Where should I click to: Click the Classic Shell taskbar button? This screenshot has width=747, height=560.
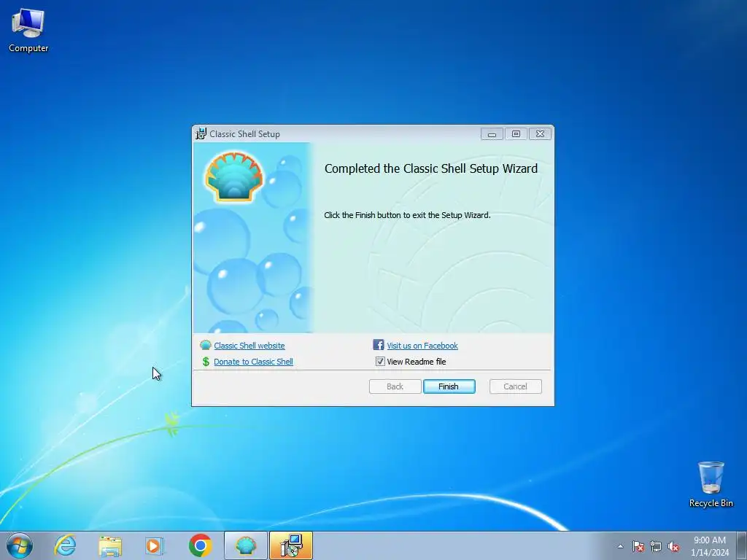pos(246,545)
